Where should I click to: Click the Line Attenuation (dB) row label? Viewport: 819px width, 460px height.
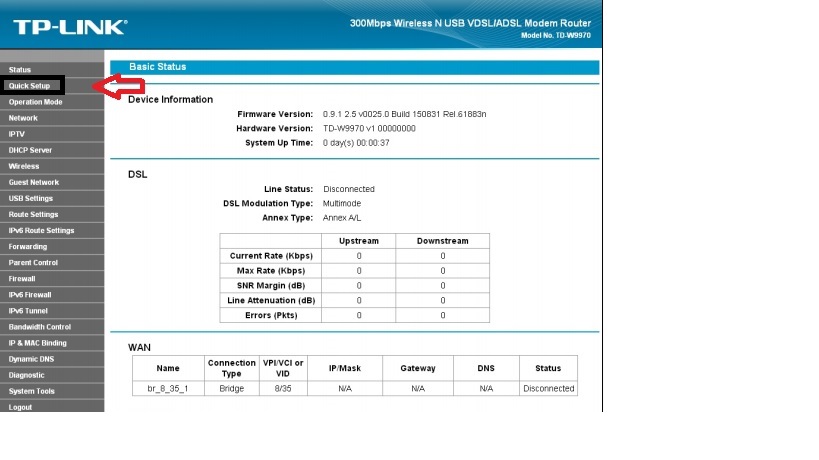coord(271,300)
